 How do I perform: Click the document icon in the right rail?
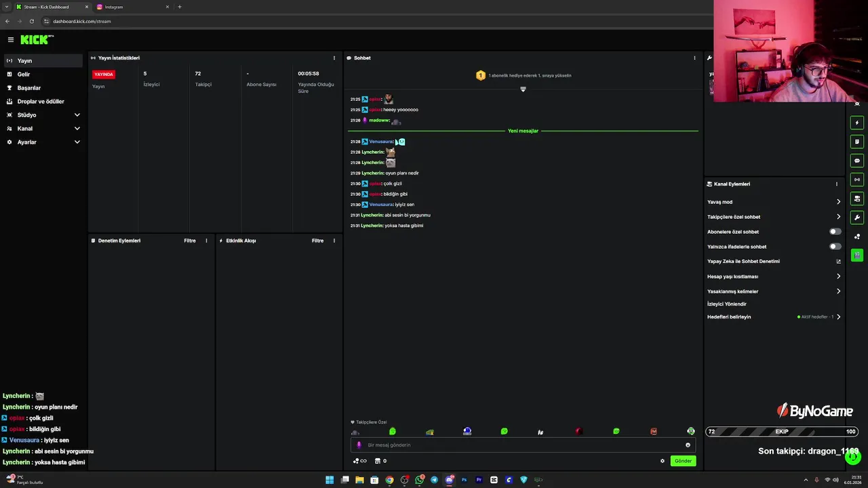857,142
